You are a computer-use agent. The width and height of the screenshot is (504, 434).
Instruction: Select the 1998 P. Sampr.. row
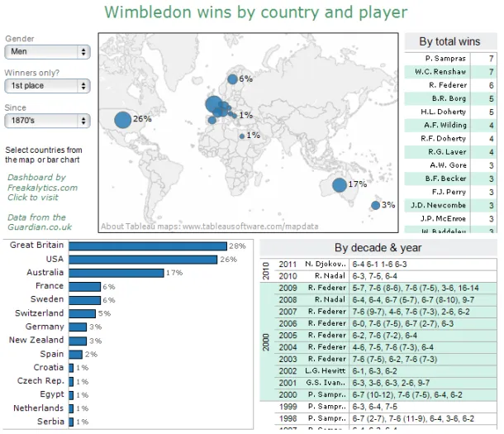pyautogui.click(x=386, y=419)
